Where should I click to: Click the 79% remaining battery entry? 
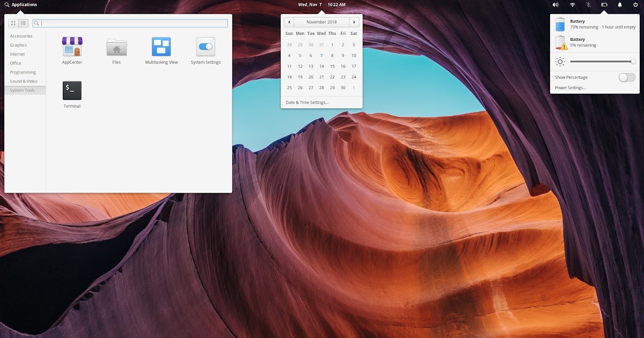click(596, 24)
